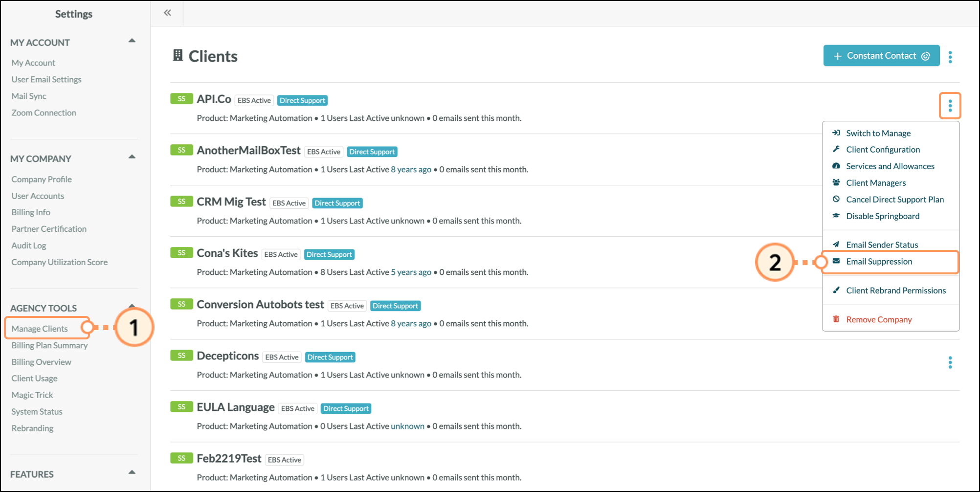This screenshot has height=492, width=980.
Task: Click SS badge beside API.Co
Action: [x=181, y=99]
